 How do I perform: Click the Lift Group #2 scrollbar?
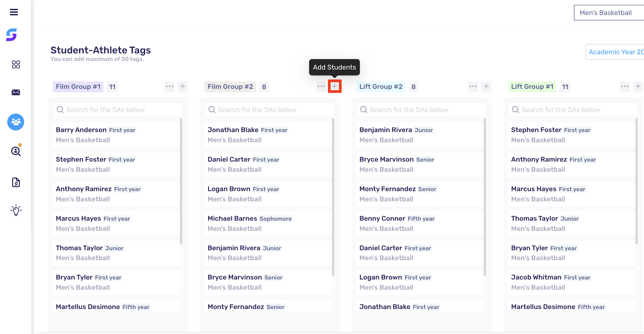485,197
